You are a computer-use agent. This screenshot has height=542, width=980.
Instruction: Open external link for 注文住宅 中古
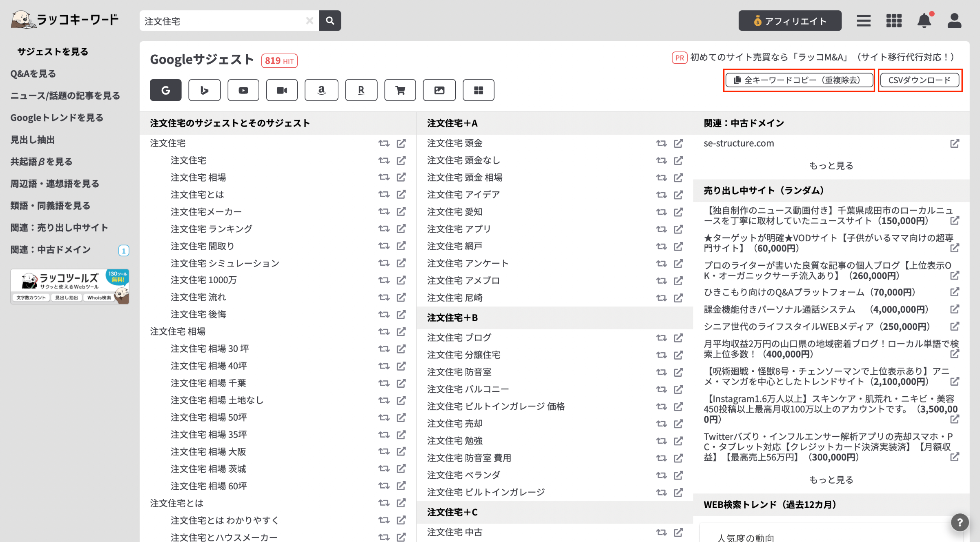678,532
